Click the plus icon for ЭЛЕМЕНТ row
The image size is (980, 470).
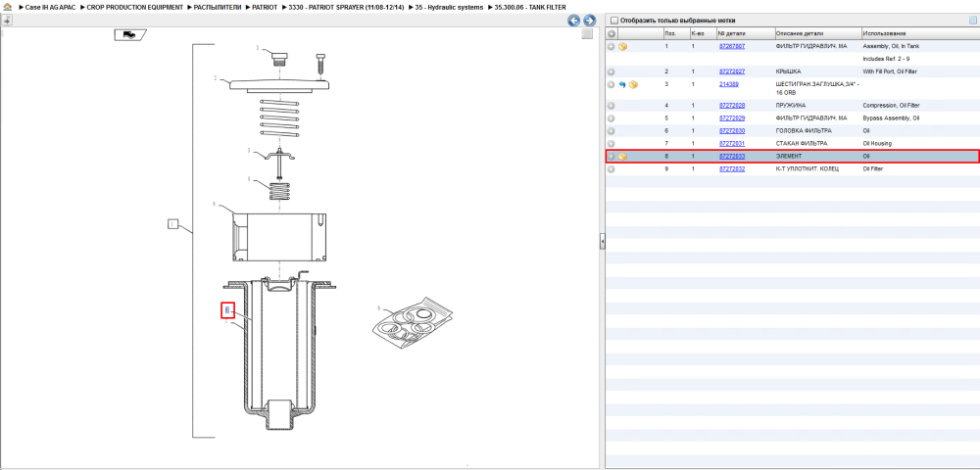pyautogui.click(x=612, y=156)
